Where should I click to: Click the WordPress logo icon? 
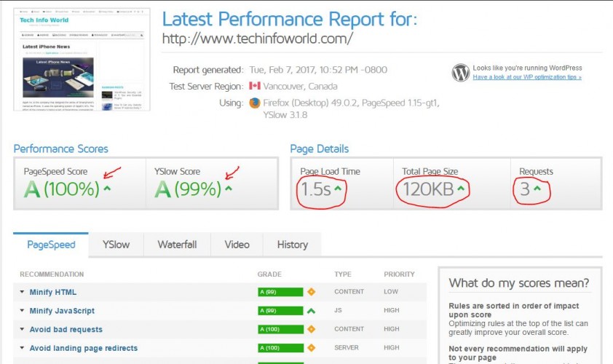coord(461,73)
